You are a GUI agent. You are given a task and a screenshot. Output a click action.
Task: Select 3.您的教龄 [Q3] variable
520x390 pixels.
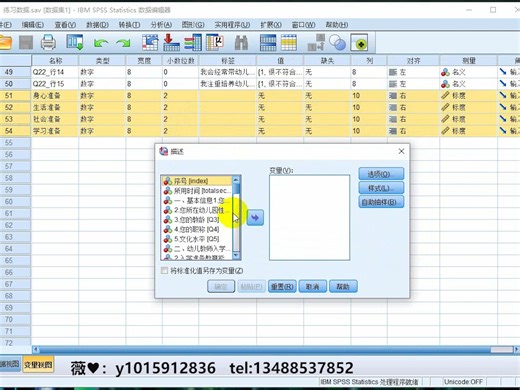197,220
